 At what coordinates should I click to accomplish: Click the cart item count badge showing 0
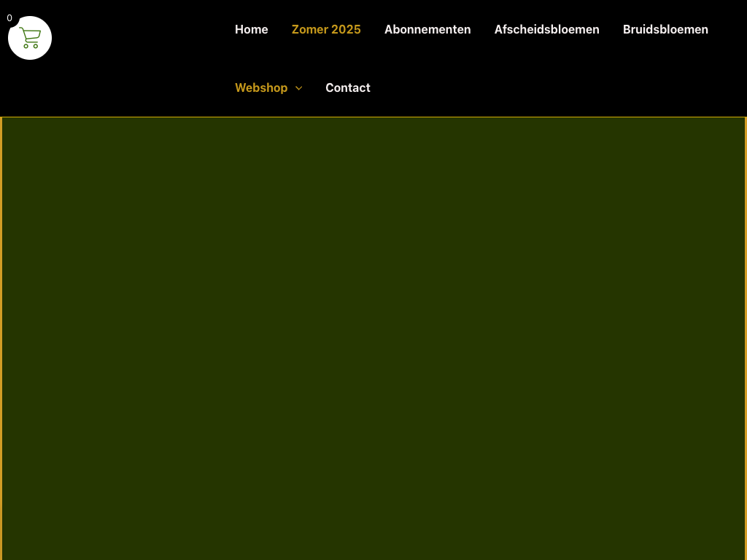(9, 18)
